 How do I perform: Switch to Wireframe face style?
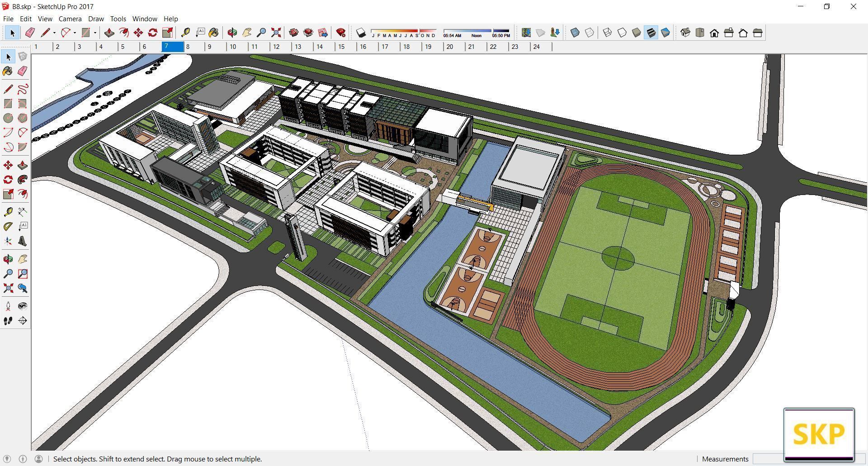tap(606, 33)
